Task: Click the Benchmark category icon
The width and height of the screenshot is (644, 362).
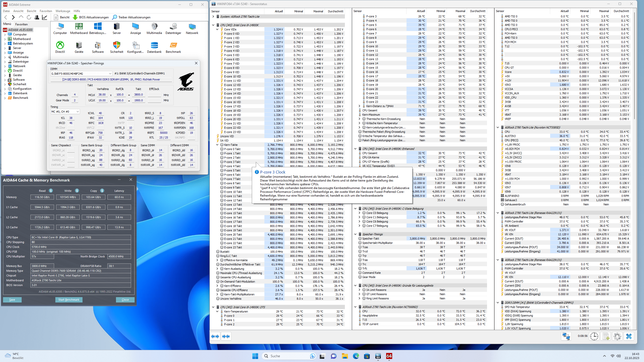Action: tap(173, 46)
